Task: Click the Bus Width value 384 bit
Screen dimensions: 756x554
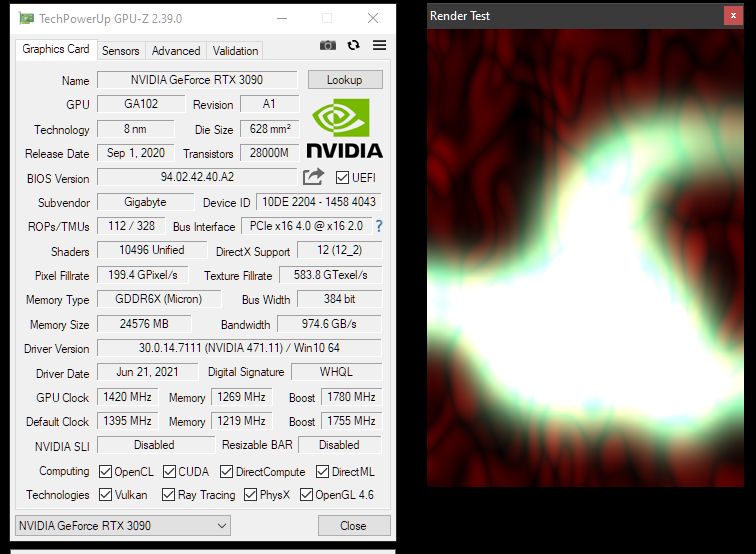Action: [339, 299]
